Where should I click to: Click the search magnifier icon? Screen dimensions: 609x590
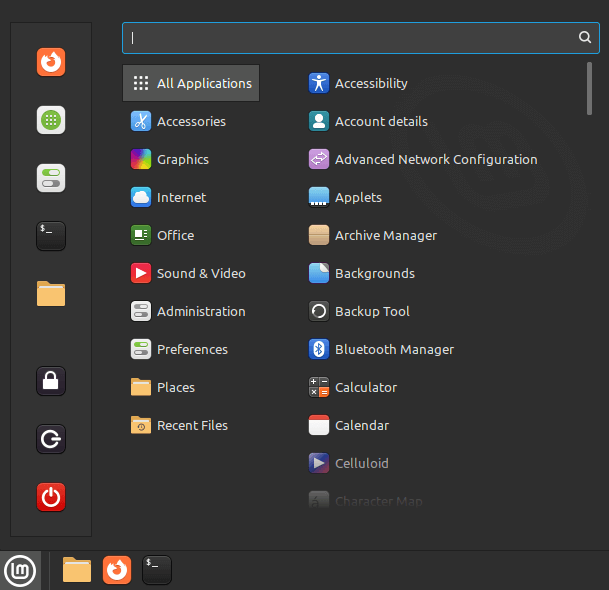[x=585, y=37]
